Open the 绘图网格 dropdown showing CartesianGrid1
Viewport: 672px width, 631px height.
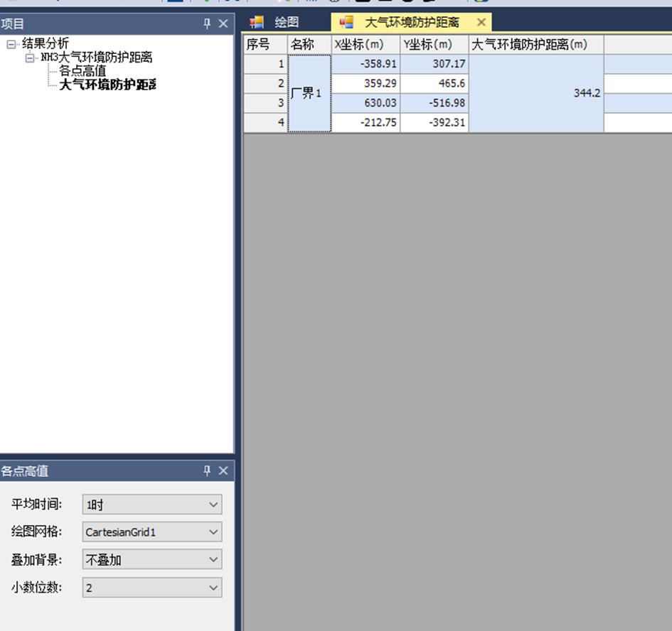(x=151, y=532)
